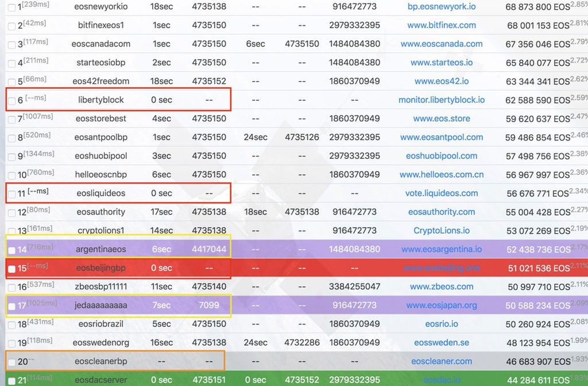Click vote total 46 683 907 EOS
This screenshot has width=588, height=386.
coord(538,362)
